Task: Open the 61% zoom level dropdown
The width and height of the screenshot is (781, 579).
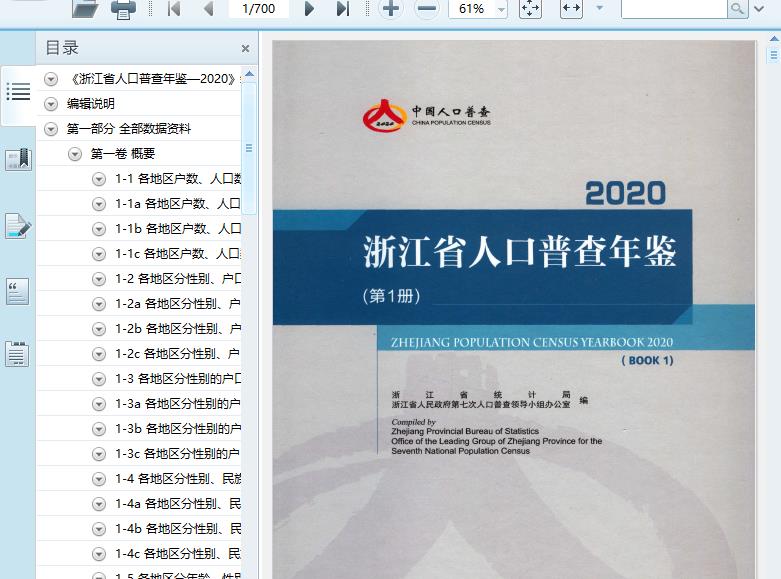Action: (x=501, y=9)
